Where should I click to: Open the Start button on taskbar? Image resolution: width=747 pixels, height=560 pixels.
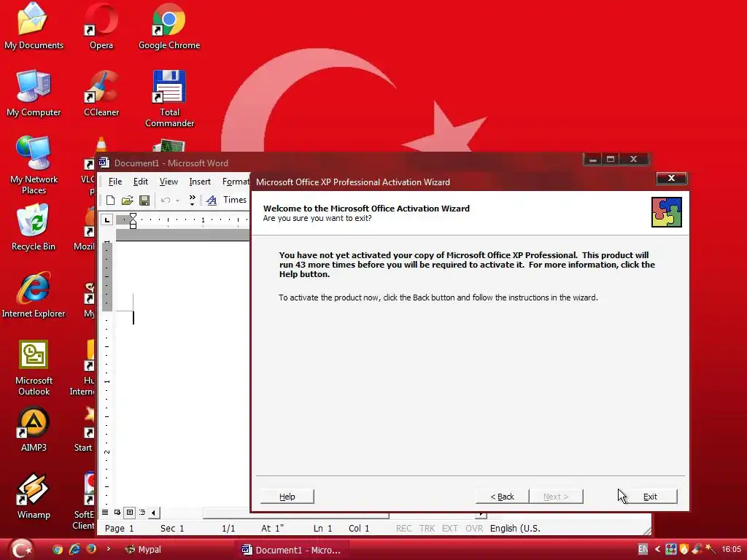[x=21, y=549]
